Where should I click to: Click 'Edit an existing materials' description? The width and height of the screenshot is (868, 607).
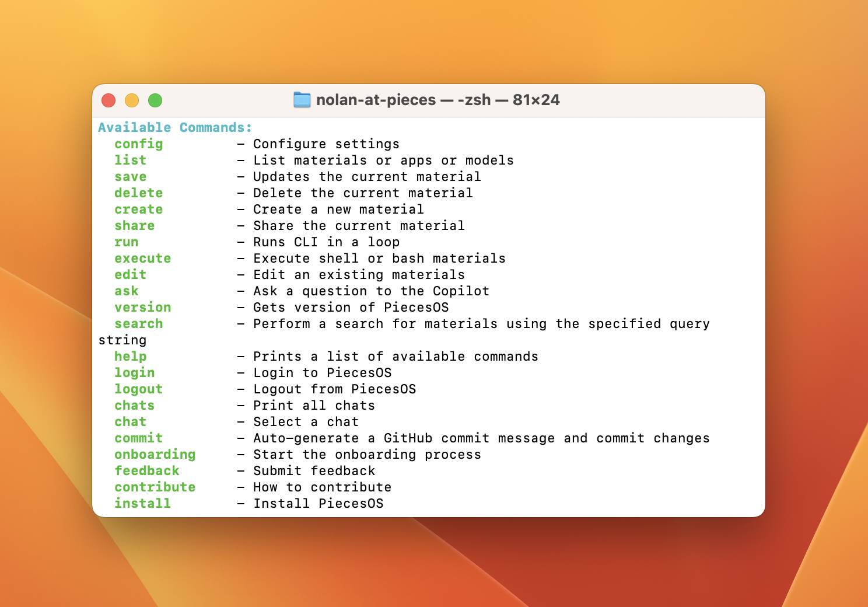point(359,274)
